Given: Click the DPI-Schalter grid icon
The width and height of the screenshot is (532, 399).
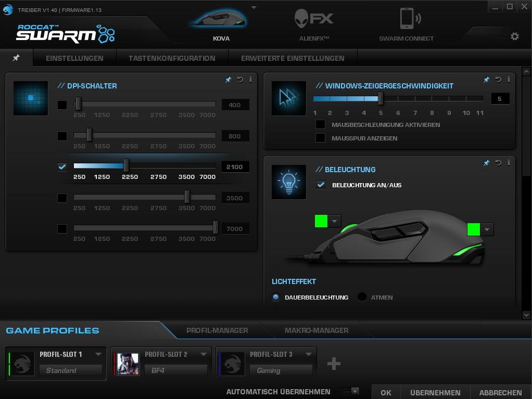Looking at the screenshot, I should [31, 98].
